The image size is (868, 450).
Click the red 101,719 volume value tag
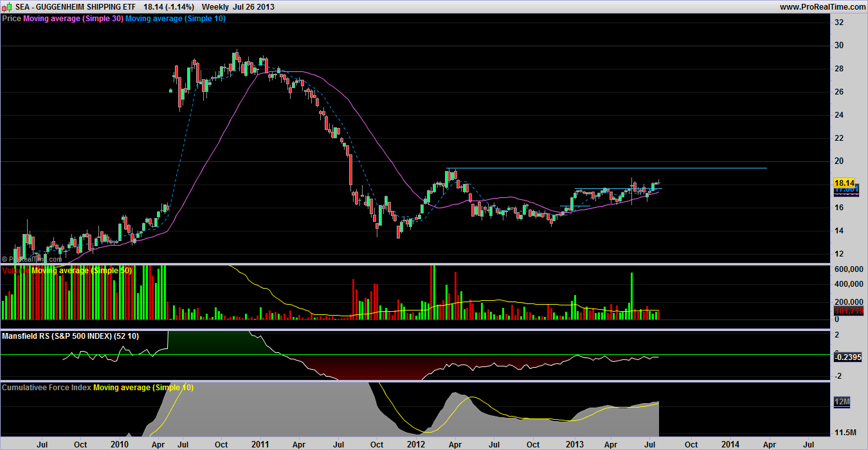[844, 311]
